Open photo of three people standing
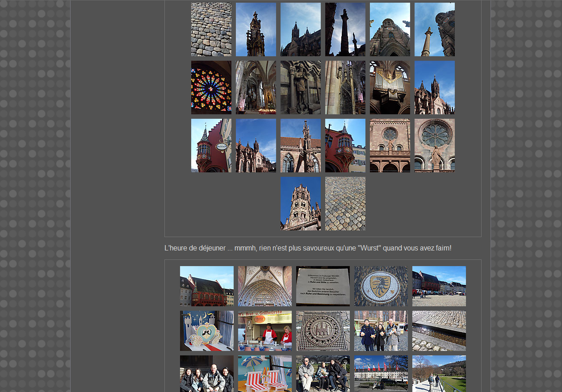This screenshot has height=392, width=562. [381, 331]
